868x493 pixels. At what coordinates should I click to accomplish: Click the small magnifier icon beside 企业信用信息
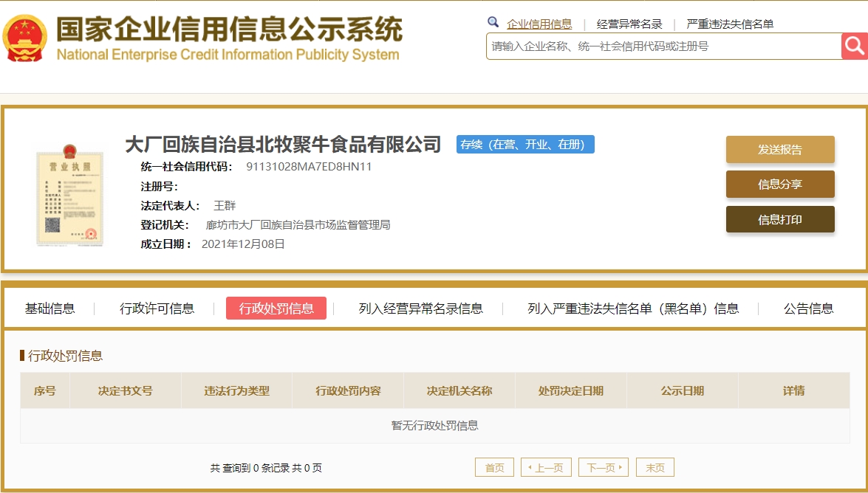[493, 22]
